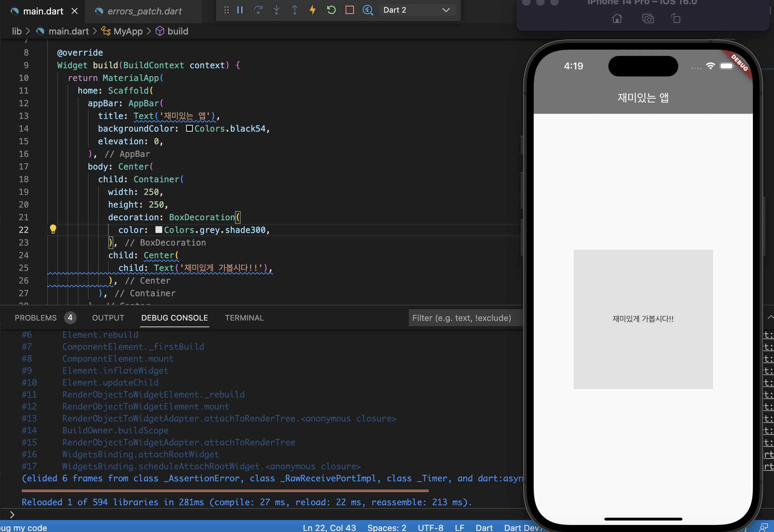
Task: Click the lightbulb quick-fix icon on line 22
Action: [53, 229]
